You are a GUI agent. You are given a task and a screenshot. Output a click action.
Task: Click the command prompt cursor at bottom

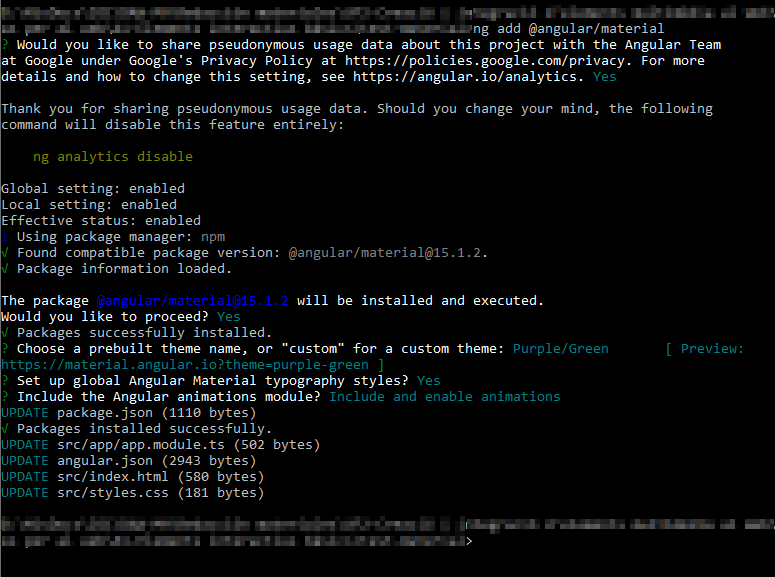point(470,541)
